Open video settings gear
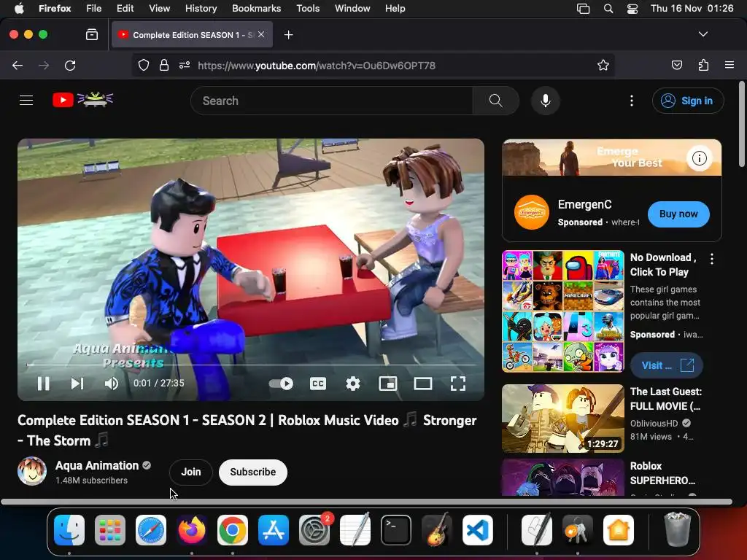 (352, 384)
